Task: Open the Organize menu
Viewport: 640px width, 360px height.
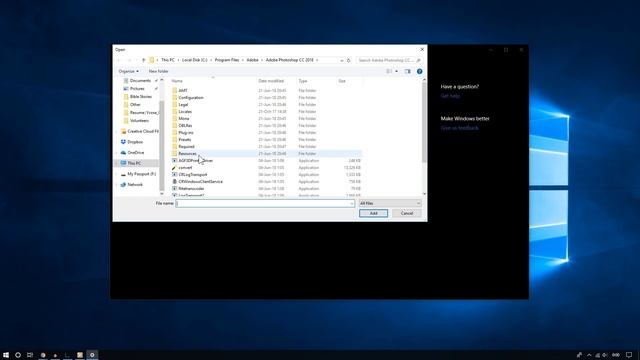Action: click(x=128, y=71)
